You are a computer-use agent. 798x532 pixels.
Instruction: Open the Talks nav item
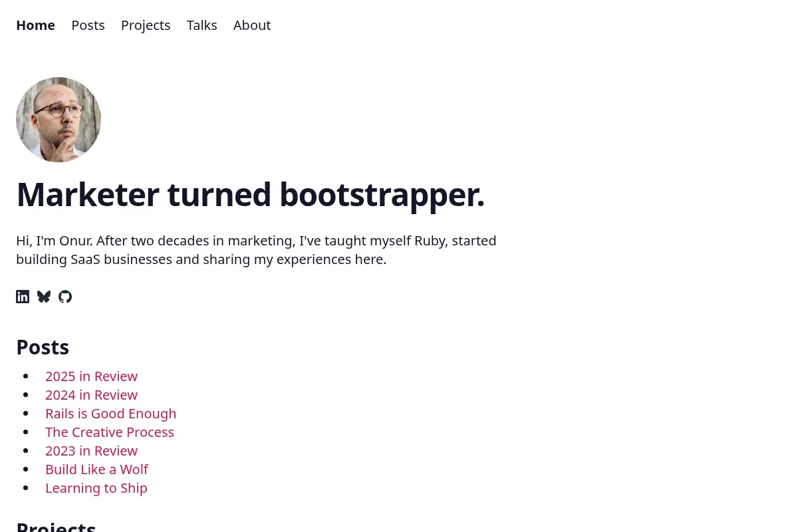pyautogui.click(x=202, y=25)
